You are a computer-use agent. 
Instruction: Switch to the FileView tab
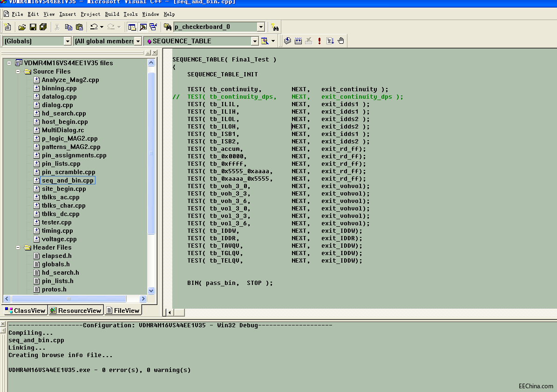click(x=123, y=311)
